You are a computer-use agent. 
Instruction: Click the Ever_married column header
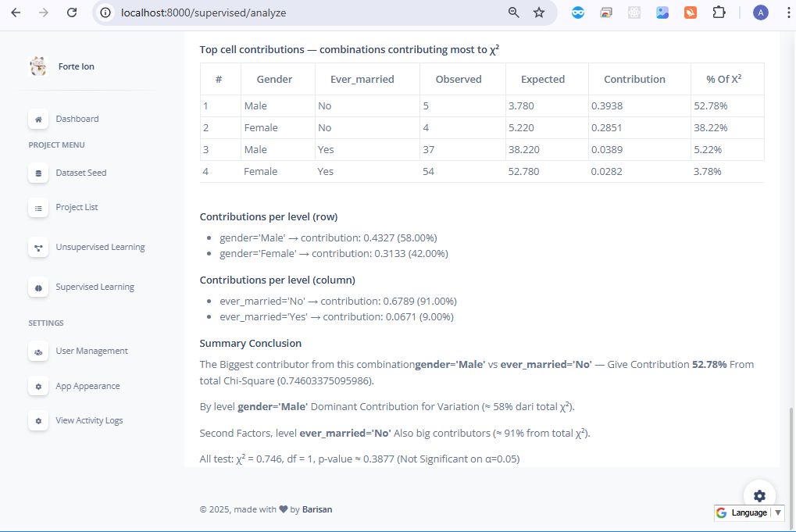point(362,79)
